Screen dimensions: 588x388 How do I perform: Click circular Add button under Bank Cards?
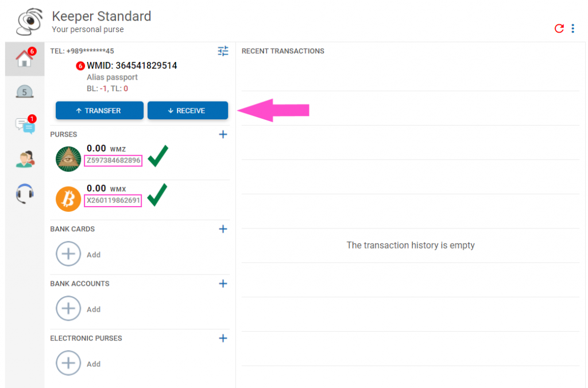pos(68,254)
